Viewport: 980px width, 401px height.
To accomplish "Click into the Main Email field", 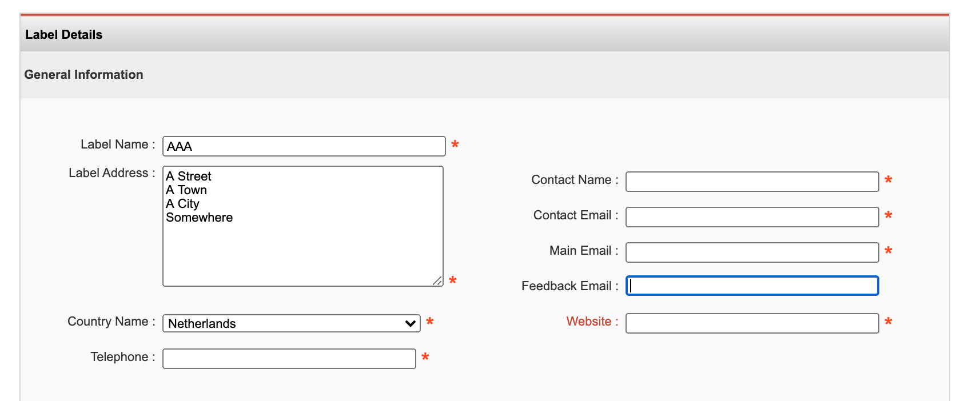I will pos(752,252).
